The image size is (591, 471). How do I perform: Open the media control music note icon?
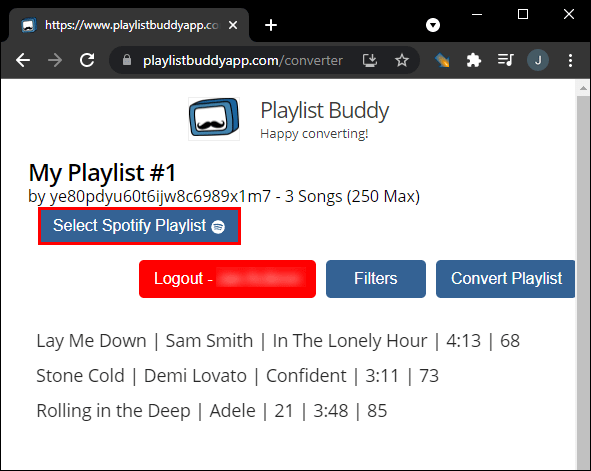pos(505,60)
